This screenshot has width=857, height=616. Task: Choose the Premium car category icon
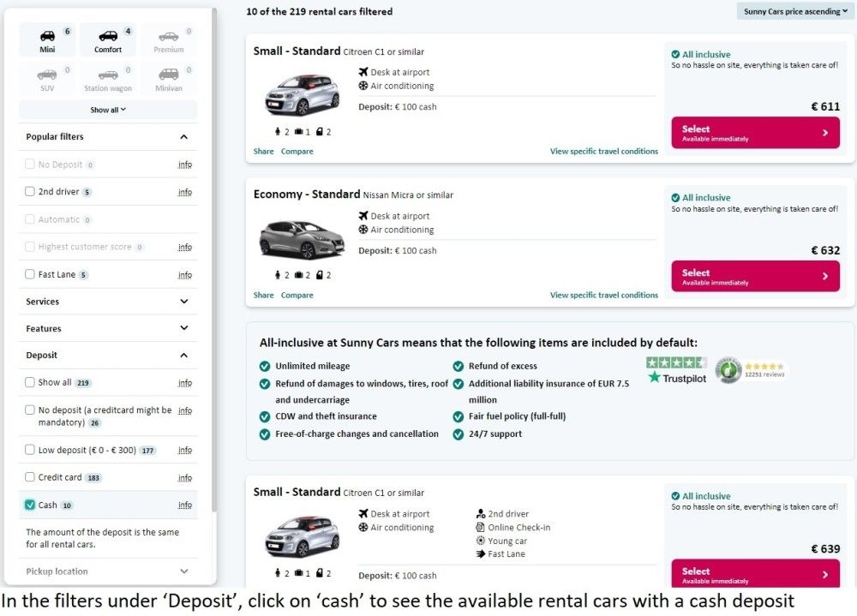168,37
